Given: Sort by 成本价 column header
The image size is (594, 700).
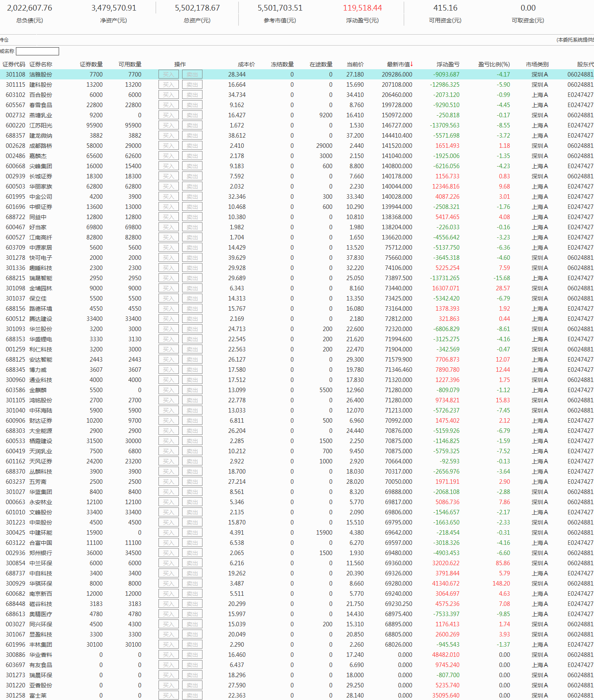Looking at the screenshot, I should pyautogui.click(x=246, y=64).
